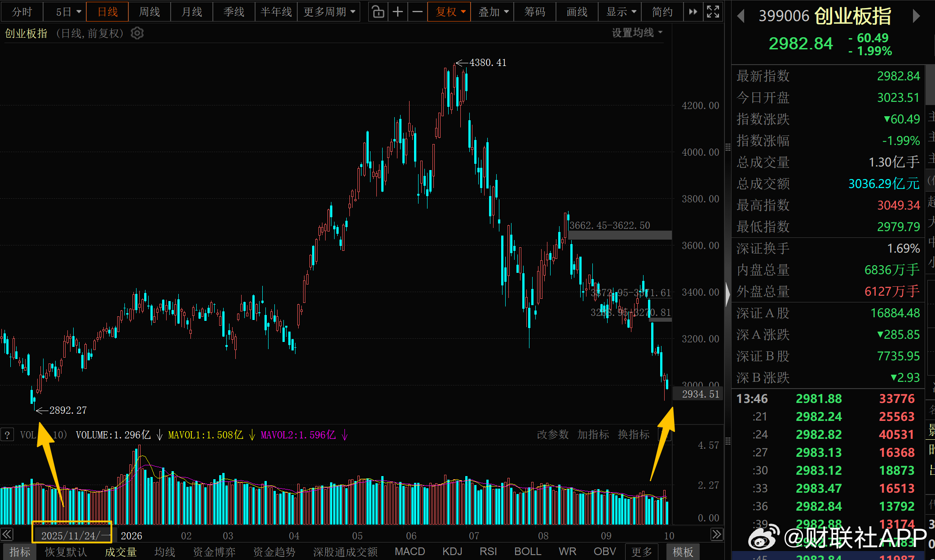Switch to 周线 weekly chart
The image size is (935, 560).
(150, 12)
